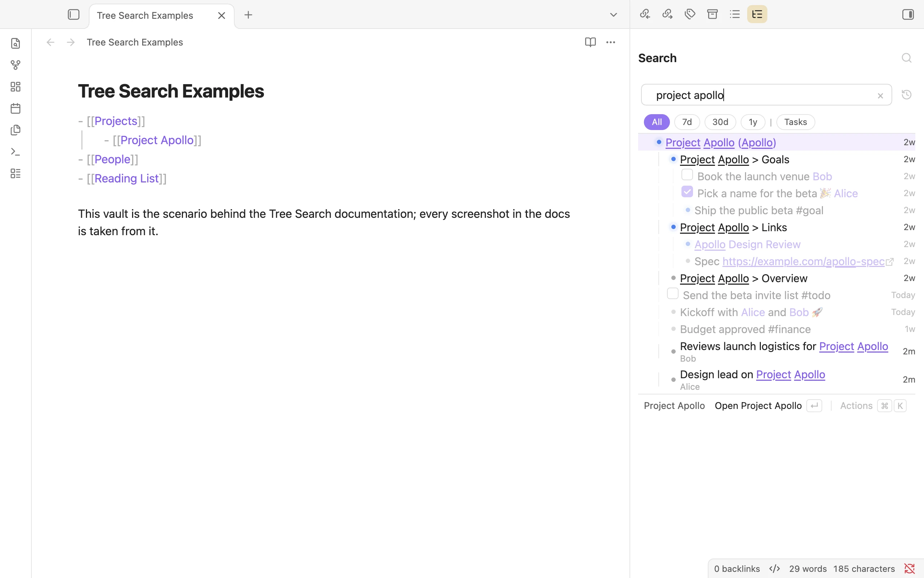This screenshot has height=578, width=924.
Task: Open the Apollo Design Review link
Action: tap(747, 244)
